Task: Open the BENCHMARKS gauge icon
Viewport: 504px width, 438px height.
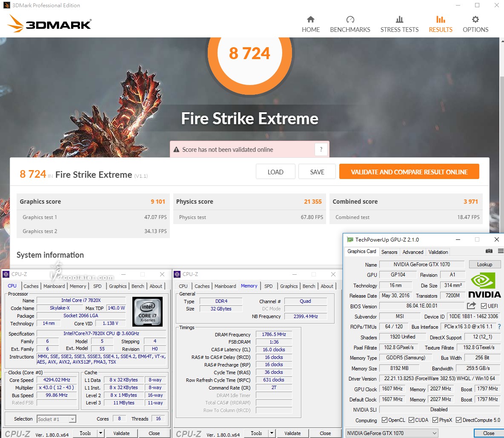Action: click(350, 20)
